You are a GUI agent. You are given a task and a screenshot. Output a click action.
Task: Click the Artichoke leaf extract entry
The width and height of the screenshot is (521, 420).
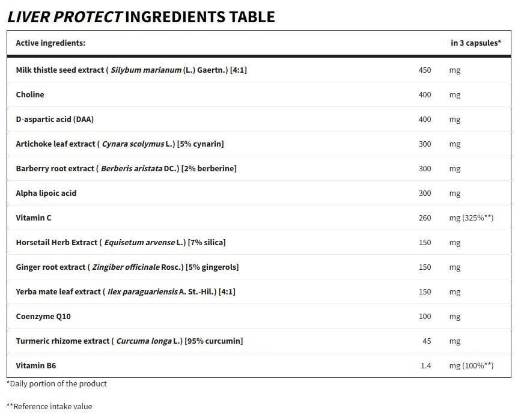pyautogui.click(x=120, y=144)
